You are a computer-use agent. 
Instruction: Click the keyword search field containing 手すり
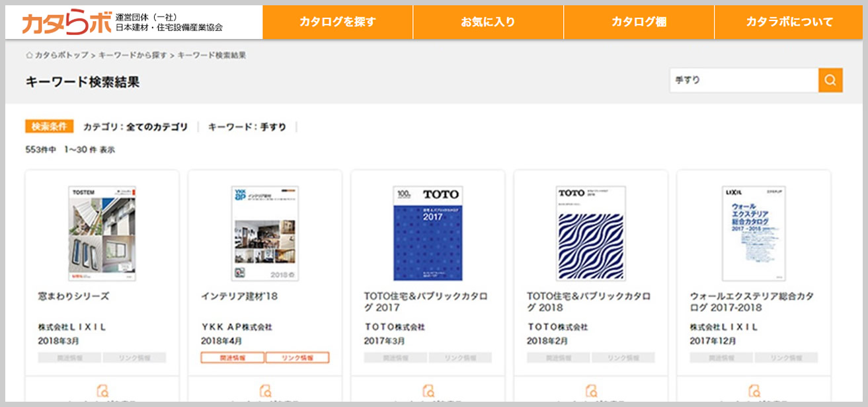[743, 80]
